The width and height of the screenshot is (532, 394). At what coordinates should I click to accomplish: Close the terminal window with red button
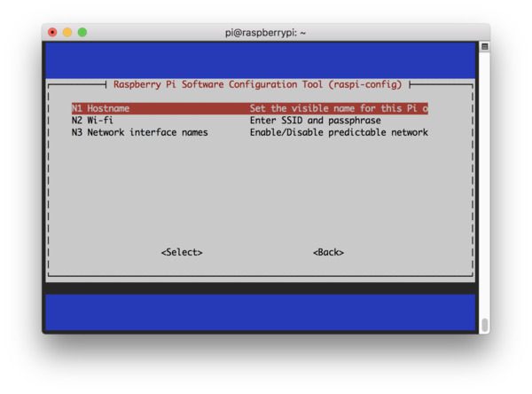tap(52, 32)
